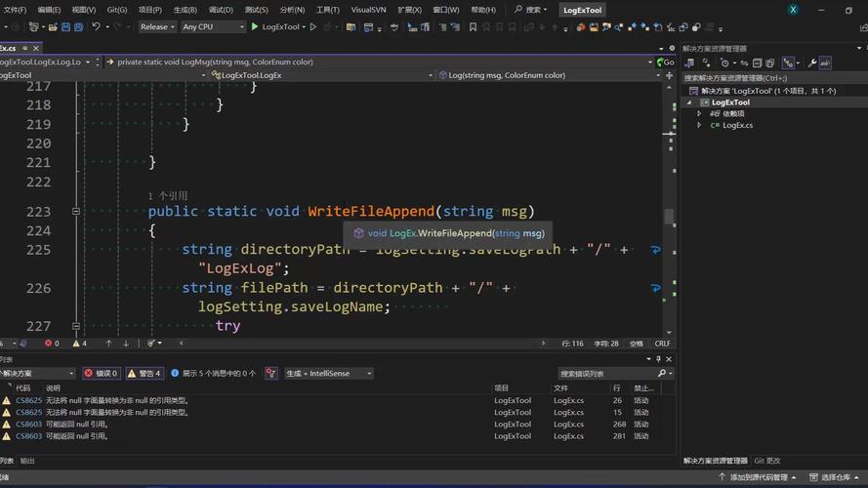
Task: Click the VisualSVN red-orange toolbar icon
Action: point(580,26)
